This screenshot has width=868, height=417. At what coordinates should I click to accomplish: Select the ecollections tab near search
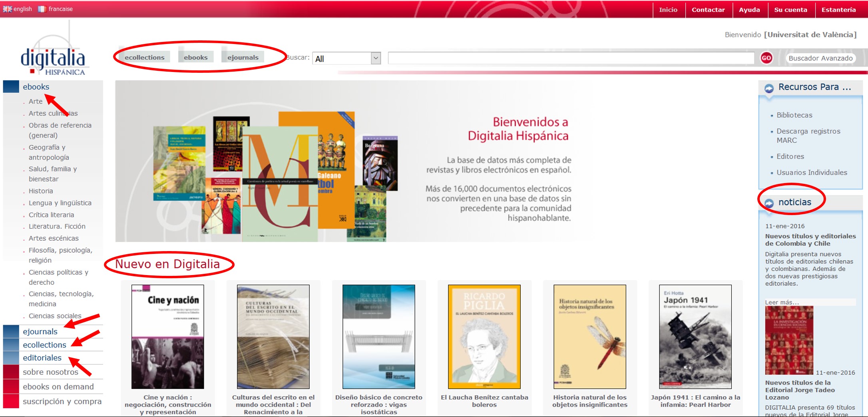click(x=145, y=57)
